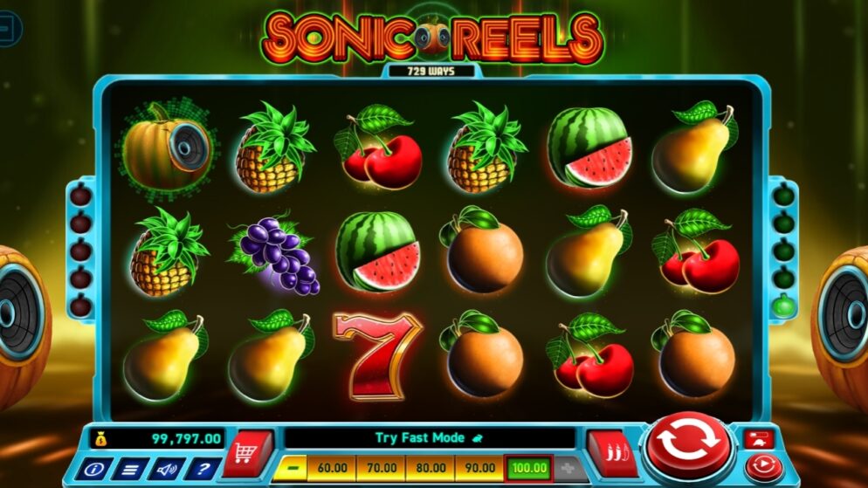Open the info paytable icon
The image size is (868, 488).
coord(93,470)
